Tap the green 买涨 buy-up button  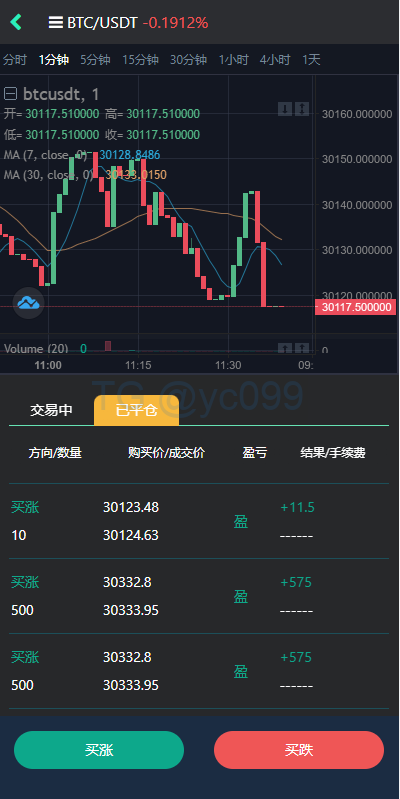click(x=99, y=750)
